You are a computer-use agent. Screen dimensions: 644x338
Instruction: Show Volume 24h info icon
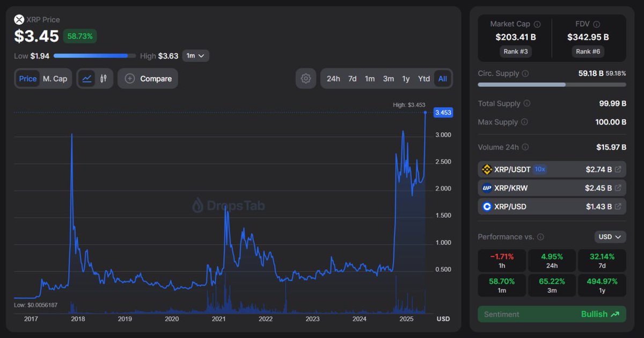click(525, 147)
